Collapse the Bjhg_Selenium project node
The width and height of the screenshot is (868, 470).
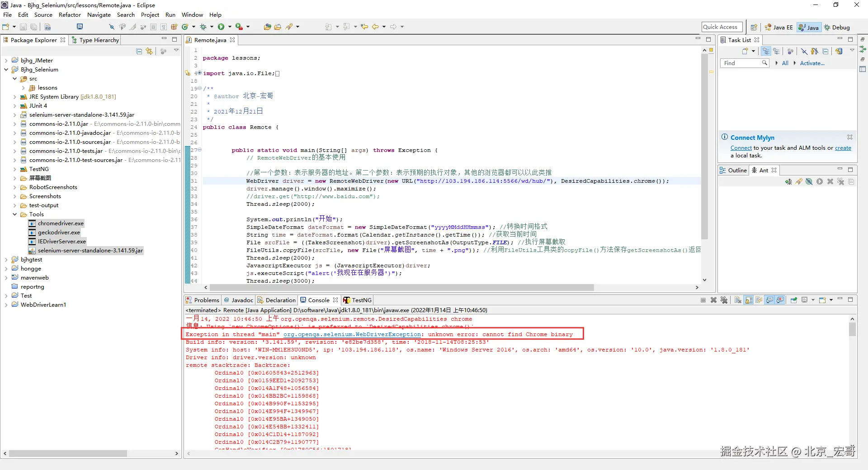pyautogui.click(x=6, y=70)
